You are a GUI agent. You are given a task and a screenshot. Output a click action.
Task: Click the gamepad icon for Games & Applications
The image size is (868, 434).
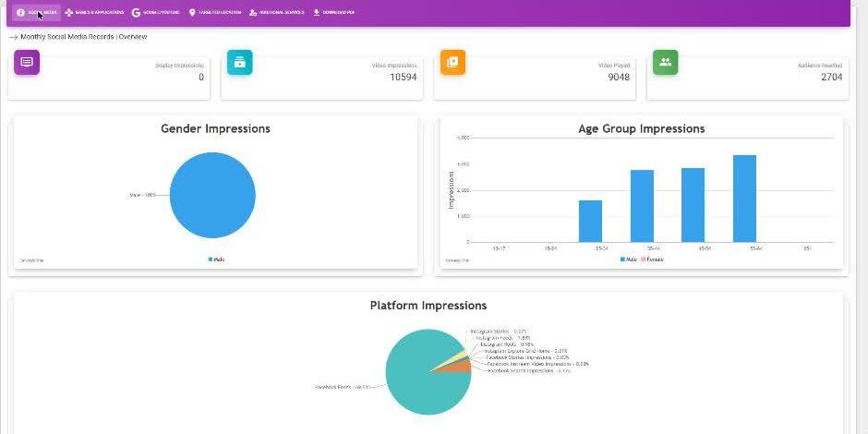coord(68,12)
